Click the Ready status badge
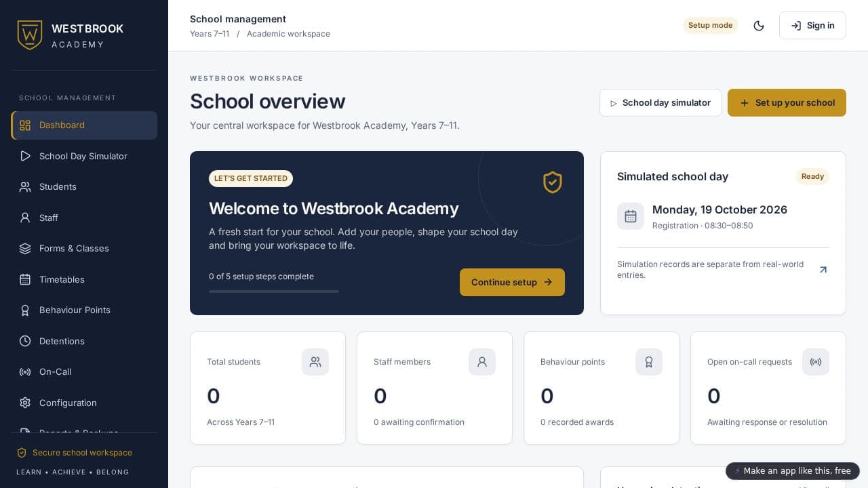Viewport: 868px width, 488px height. coord(812,177)
